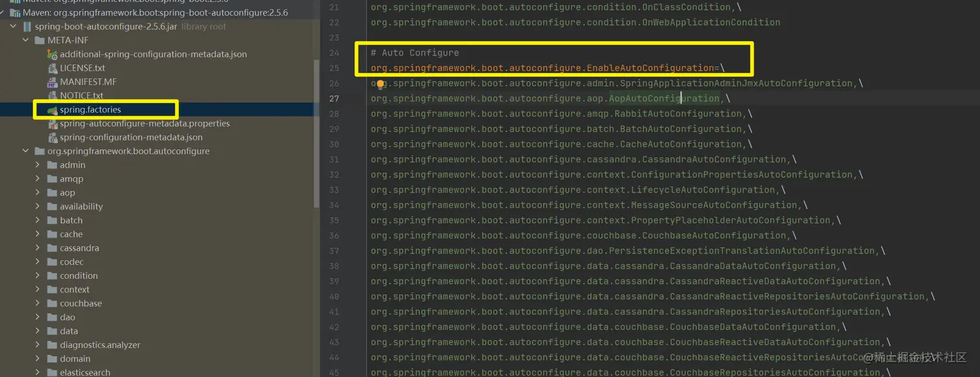Click the couchbase folder icon
Viewport: 980px width, 377px height.
(x=52, y=303)
